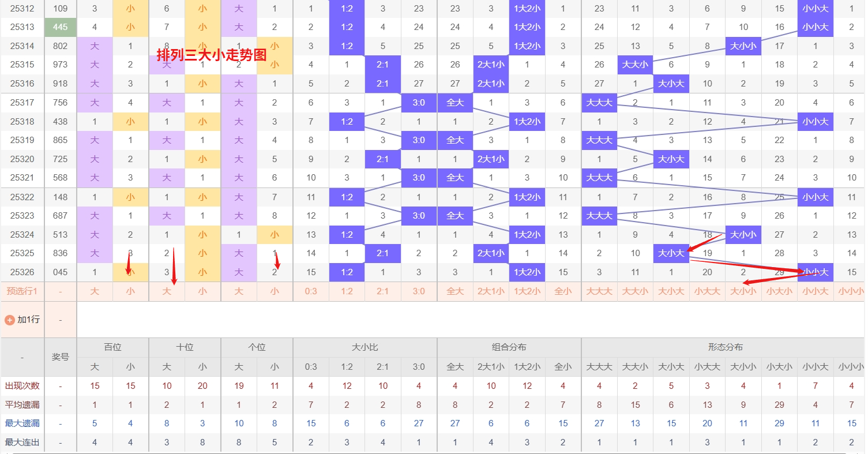This screenshot has width=868, height=454.
Task: Click the 百位 column group header
Action: tap(112, 347)
